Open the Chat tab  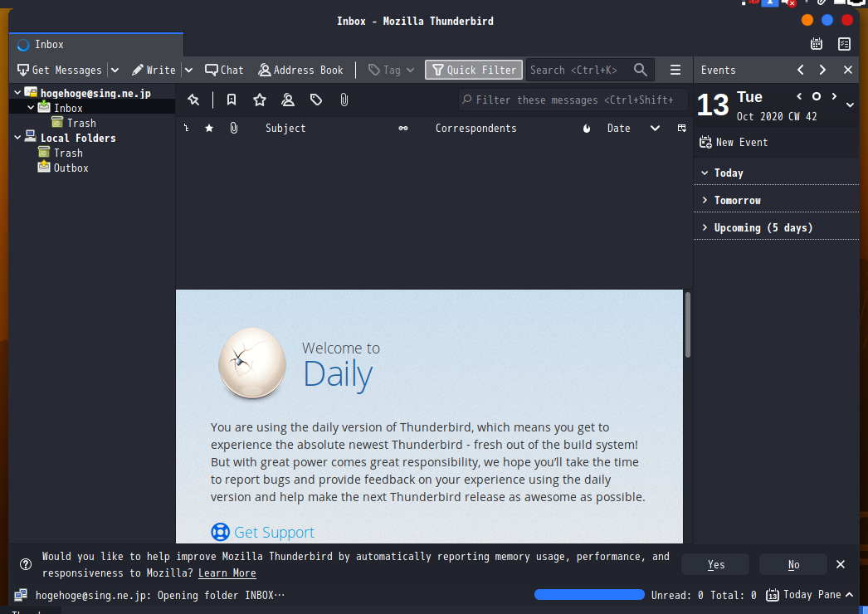click(x=224, y=71)
